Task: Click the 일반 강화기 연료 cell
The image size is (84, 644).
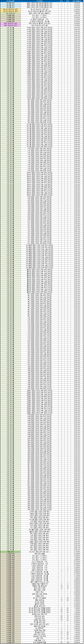Action: [x=40, y=588]
